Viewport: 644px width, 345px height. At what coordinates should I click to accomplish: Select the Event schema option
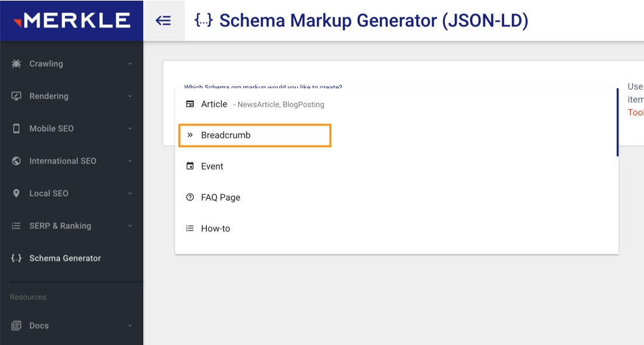tap(396, 166)
